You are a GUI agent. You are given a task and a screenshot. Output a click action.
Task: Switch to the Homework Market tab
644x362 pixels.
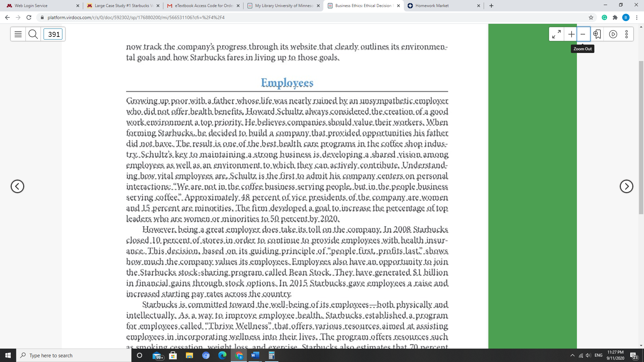tap(443, 6)
